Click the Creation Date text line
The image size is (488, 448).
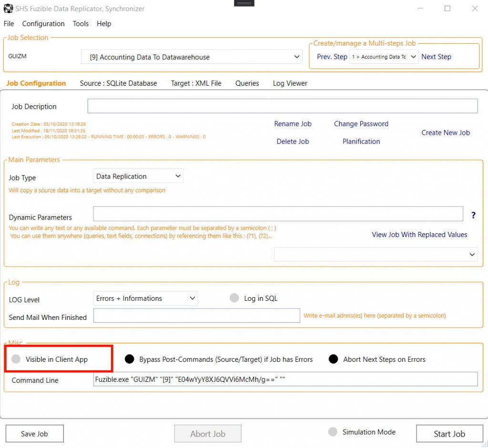tap(49, 124)
